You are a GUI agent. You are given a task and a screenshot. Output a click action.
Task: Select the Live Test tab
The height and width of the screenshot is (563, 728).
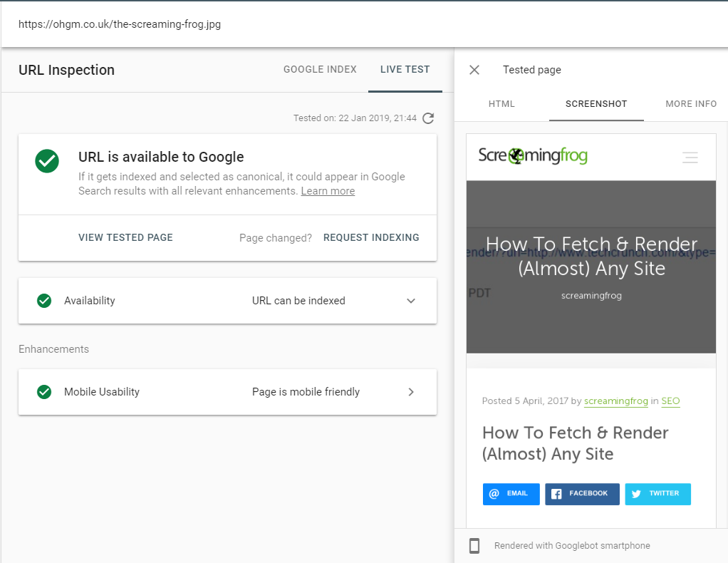pyautogui.click(x=405, y=70)
